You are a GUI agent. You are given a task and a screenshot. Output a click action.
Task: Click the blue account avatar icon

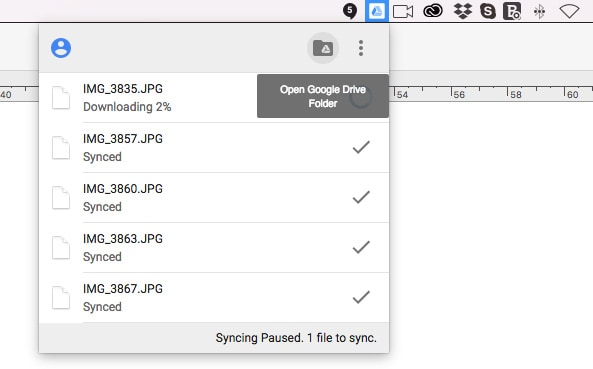pos(61,48)
